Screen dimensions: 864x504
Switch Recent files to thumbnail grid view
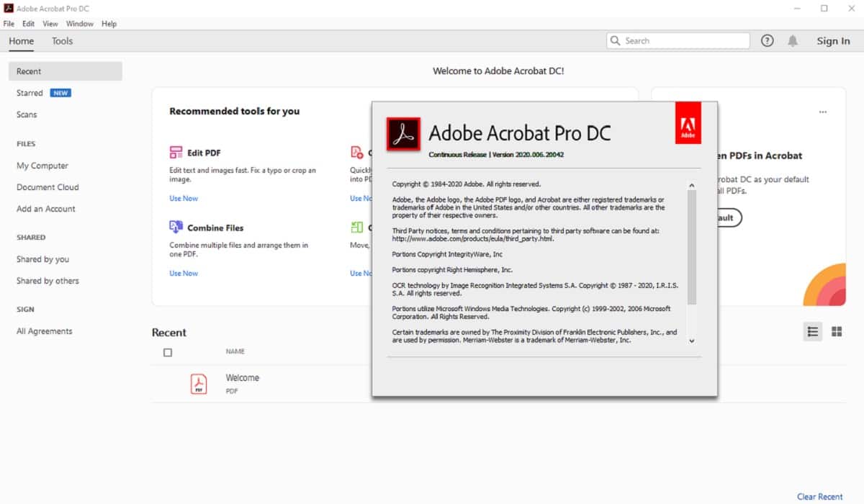click(x=837, y=331)
